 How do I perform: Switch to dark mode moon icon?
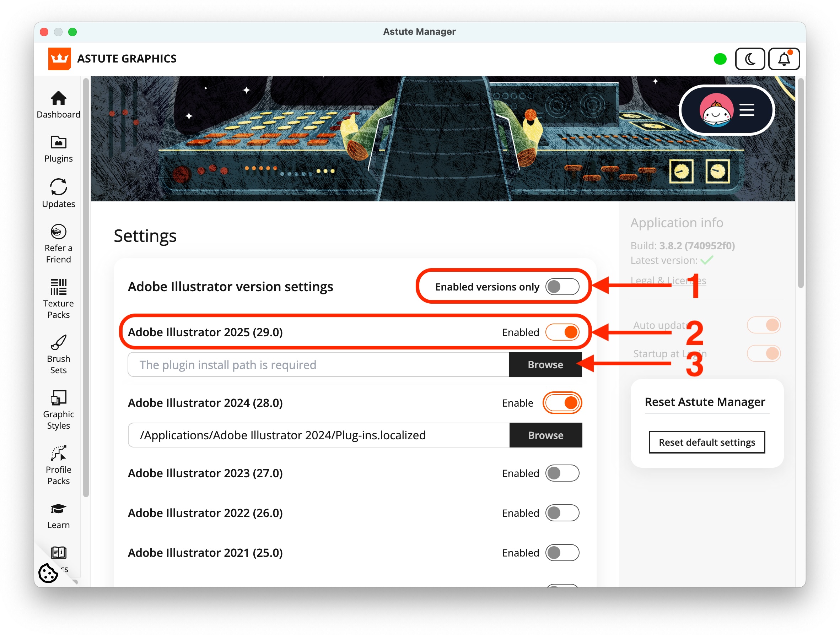pyautogui.click(x=750, y=59)
